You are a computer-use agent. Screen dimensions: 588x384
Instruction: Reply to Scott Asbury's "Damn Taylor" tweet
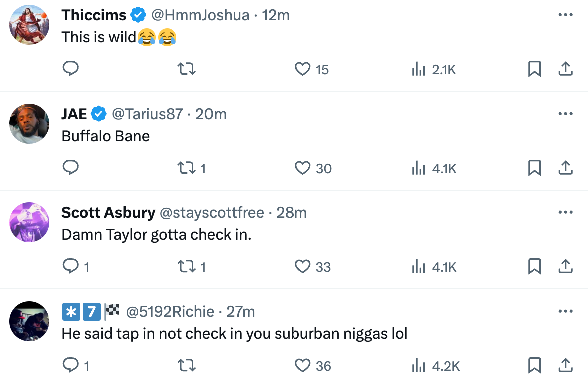[x=71, y=267]
